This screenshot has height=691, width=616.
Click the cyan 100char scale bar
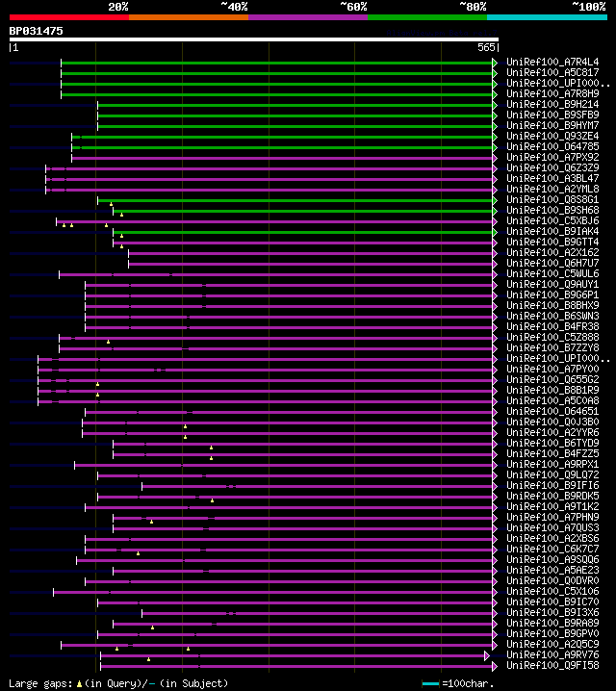[x=430, y=684]
